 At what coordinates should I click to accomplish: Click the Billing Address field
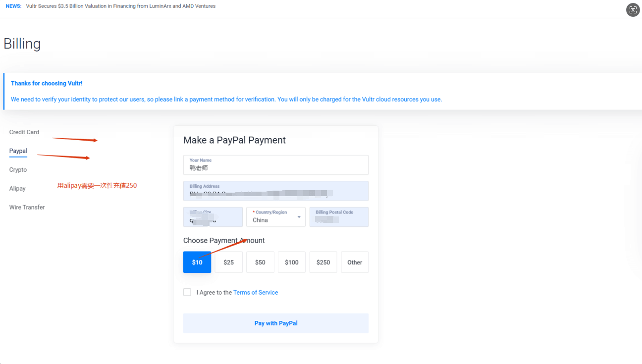click(x=276, y=191)
